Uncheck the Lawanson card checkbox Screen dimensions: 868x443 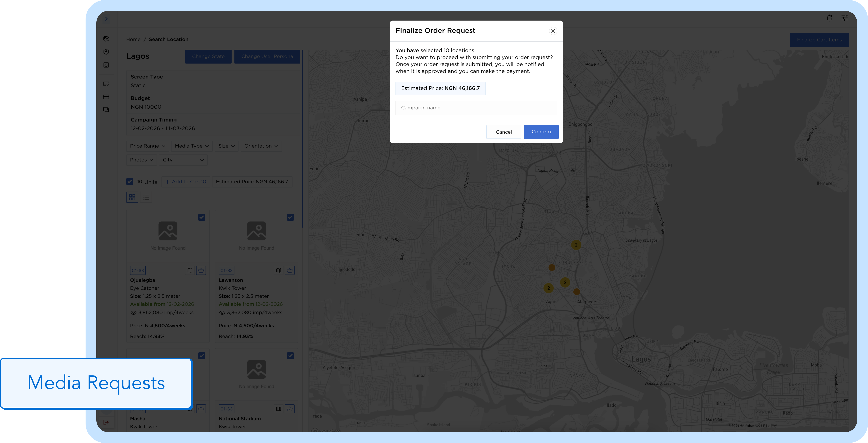[290, 217]
